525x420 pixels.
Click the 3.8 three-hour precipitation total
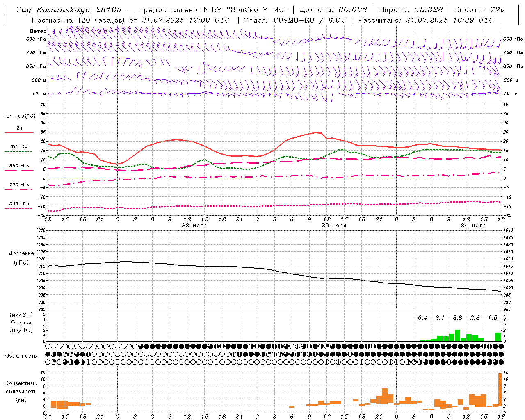coord(457,318)
